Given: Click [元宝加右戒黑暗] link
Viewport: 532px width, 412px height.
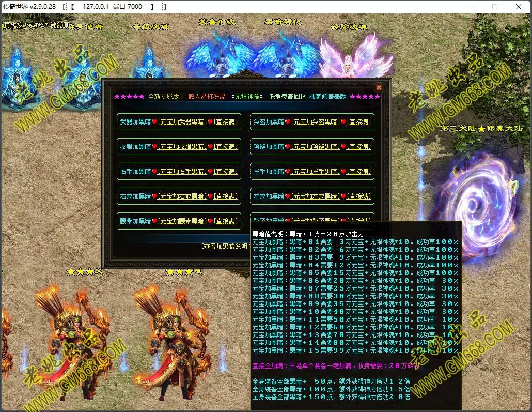Looking at the screenshot, I should tap(182, 196).
